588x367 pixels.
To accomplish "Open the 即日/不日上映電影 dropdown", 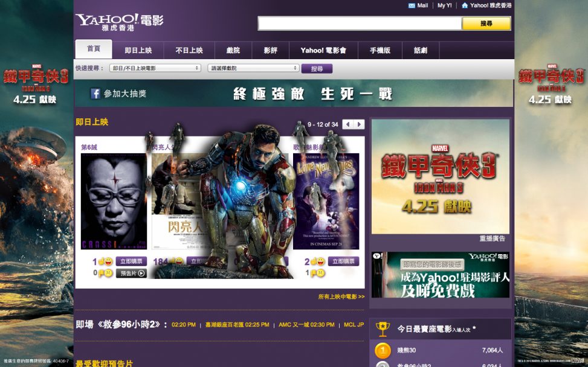I will pos(155,68).
